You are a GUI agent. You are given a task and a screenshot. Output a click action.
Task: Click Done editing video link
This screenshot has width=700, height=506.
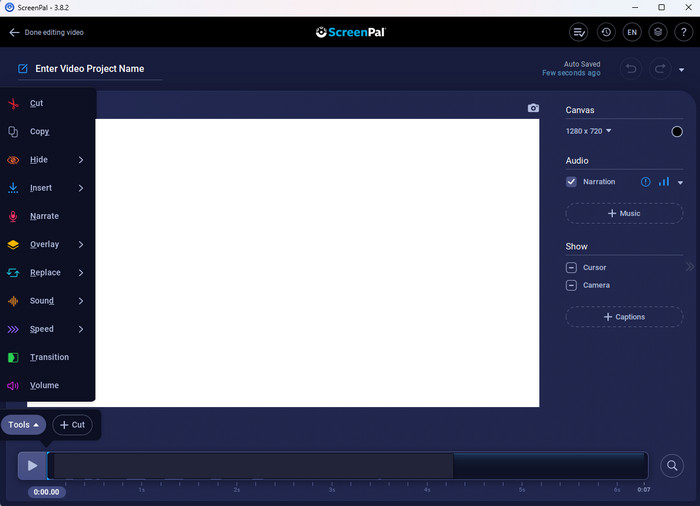[x=54, y=32]
